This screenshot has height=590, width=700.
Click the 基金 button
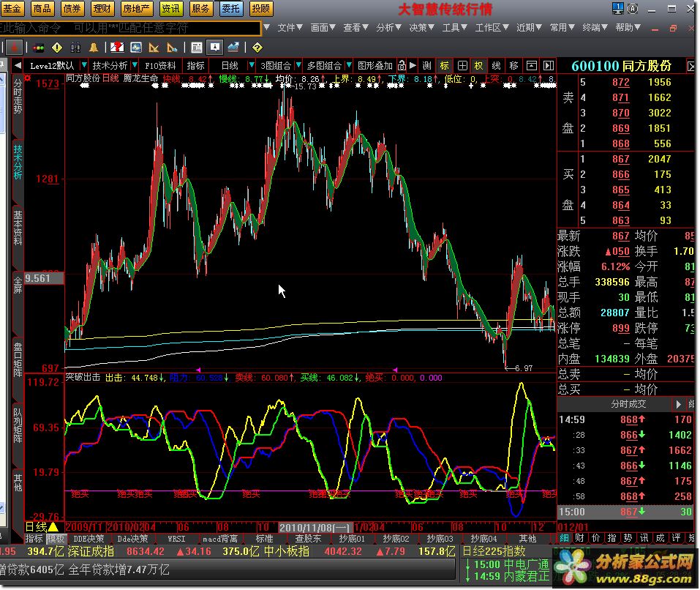coord(12,9)
